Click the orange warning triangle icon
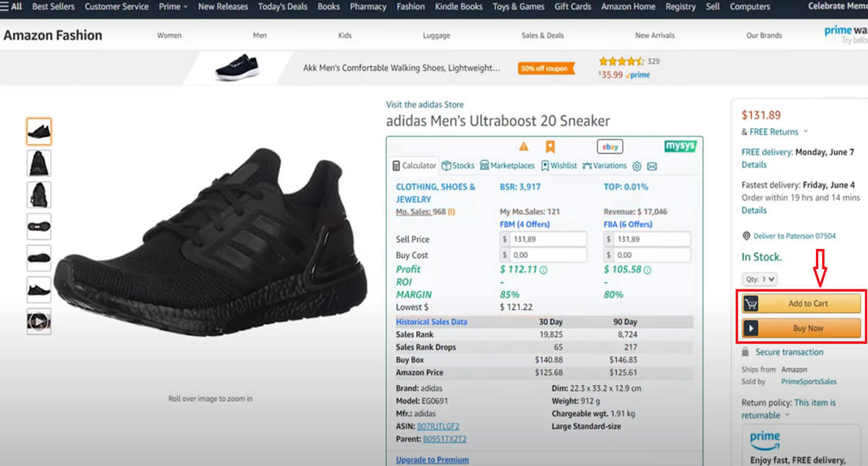868x466 pixels. click(524, 146)
